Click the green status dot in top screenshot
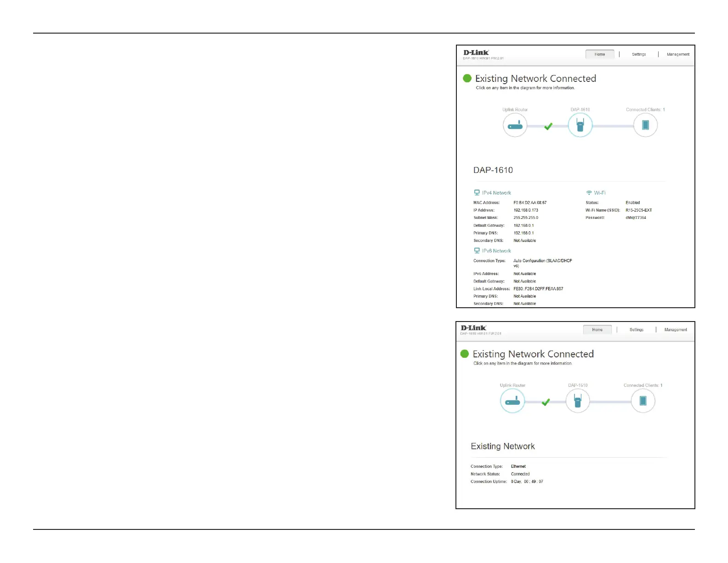728x563 pixels. click(x=467, y=78)
